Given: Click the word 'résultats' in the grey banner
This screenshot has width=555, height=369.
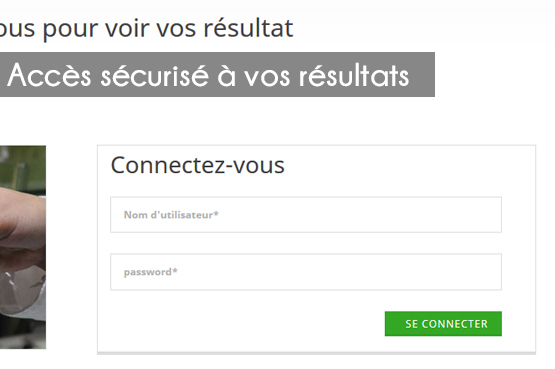Looking at the screenshot, I should click(354, 75).
